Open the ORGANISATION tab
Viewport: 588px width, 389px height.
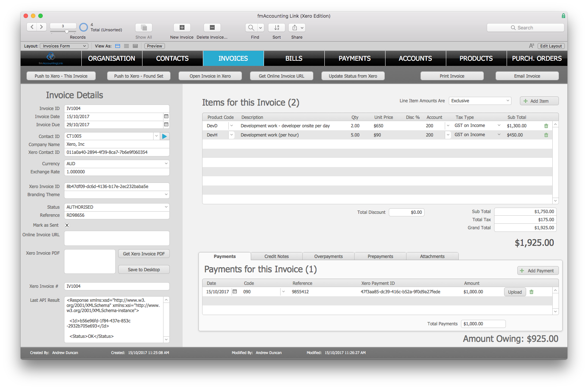click(112, 59)
